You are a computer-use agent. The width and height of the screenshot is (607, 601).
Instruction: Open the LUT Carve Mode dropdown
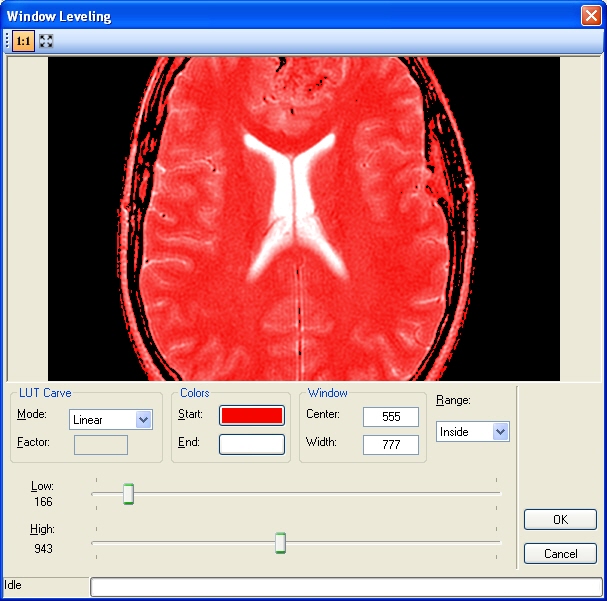(x=143, y=420)
